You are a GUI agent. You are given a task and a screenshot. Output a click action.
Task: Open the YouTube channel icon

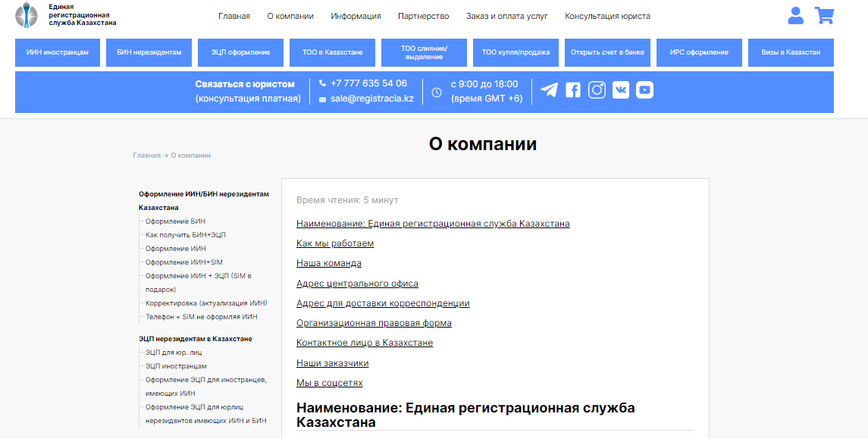(x=644, y=90)
